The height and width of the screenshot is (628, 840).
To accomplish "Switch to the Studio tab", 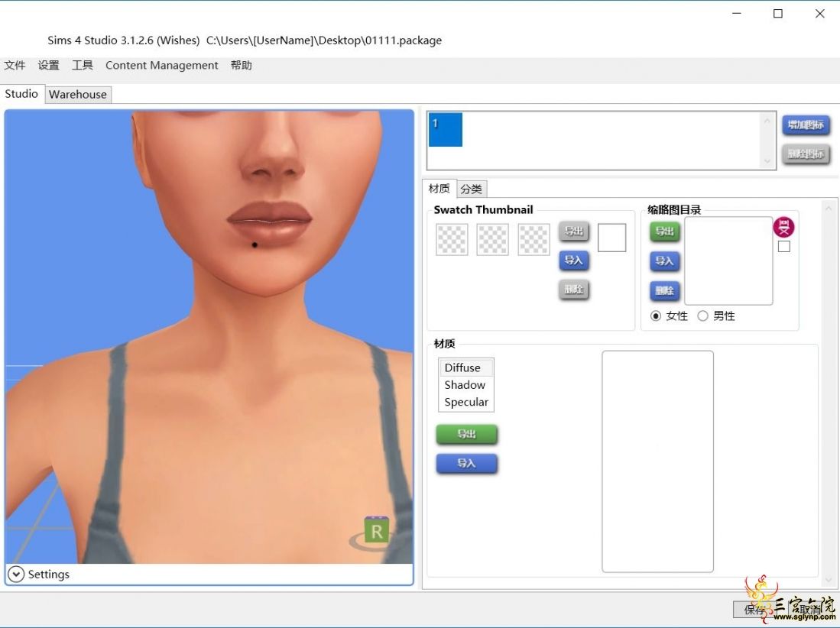I will (21, 94).
